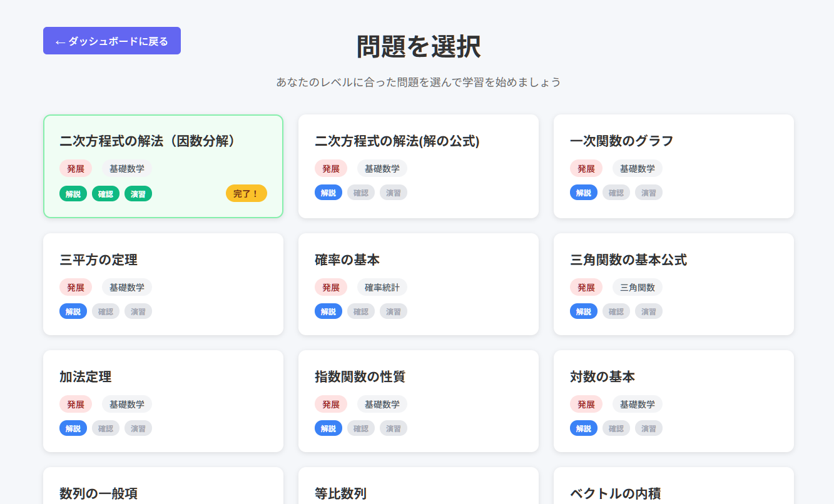The height and width of the screenshot is (504, 834).
Task: Click 解説 step on the 三平方の定理 card
Action: (73, 311)
